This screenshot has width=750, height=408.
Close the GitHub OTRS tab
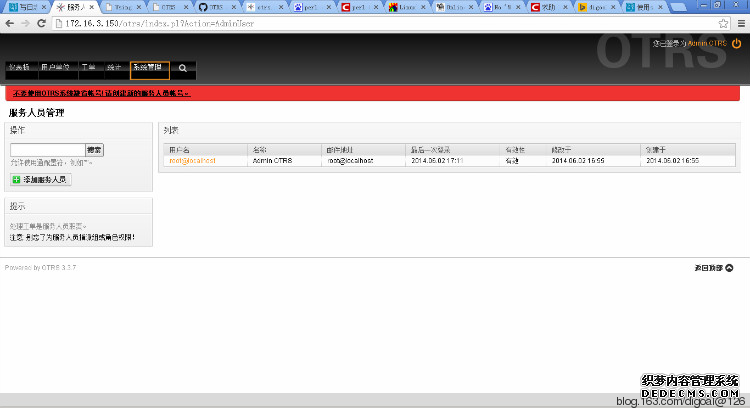coord(234,7)
